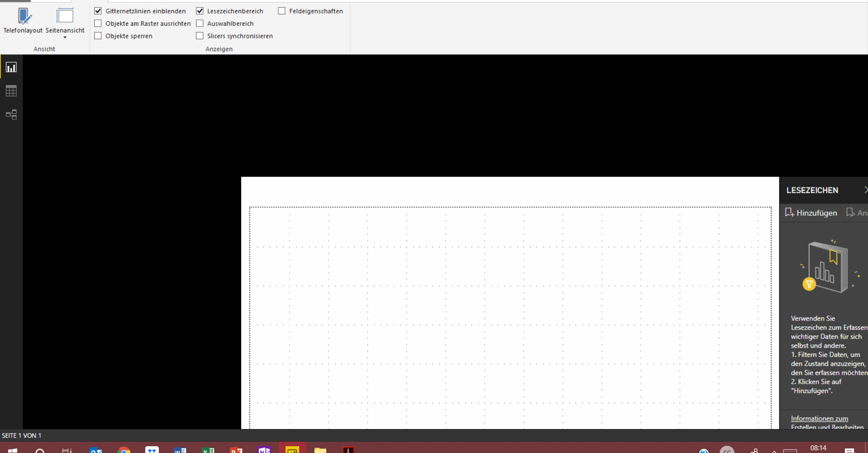Open File Explorer from the taskbar

point(320,450)
